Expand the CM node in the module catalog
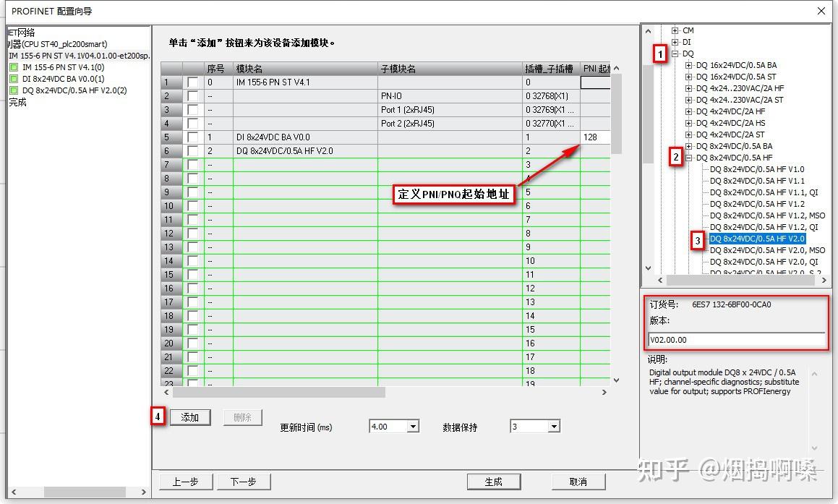Viewport: 838px width, 504px height. 675,30
